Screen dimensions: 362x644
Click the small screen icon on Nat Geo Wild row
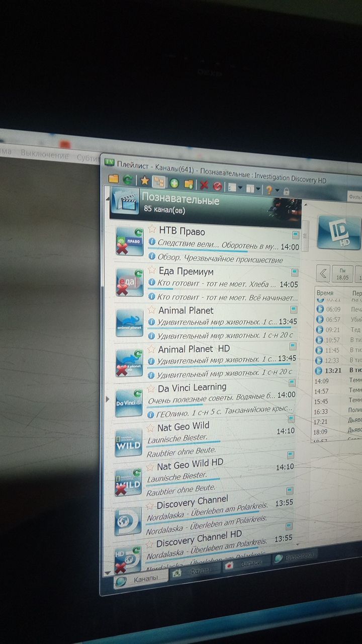[291, 419]
